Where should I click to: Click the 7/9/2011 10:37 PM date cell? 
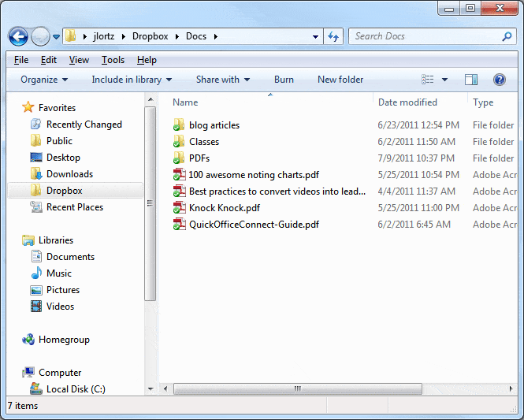point(416,158)
